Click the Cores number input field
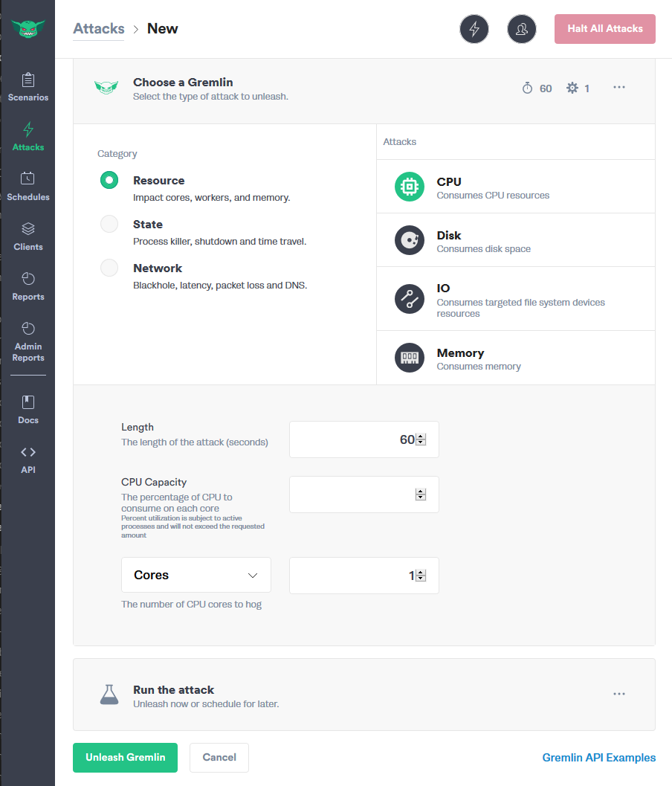The image size is (672, 786). point(364,576)
